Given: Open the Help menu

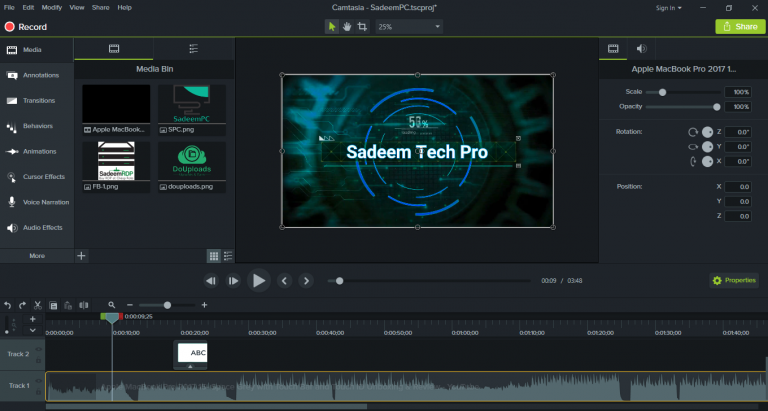Looking at the screenshot, I should (124, 8).
